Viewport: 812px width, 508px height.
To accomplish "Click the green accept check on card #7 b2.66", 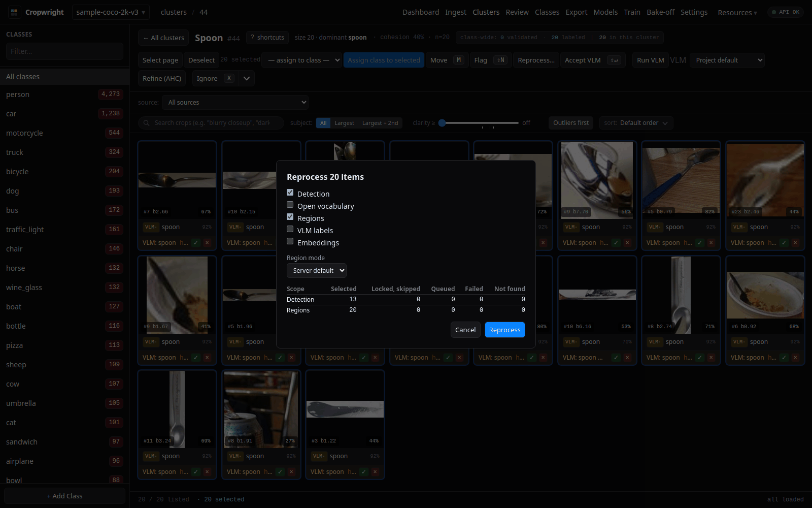I will [x=196, y=243].
